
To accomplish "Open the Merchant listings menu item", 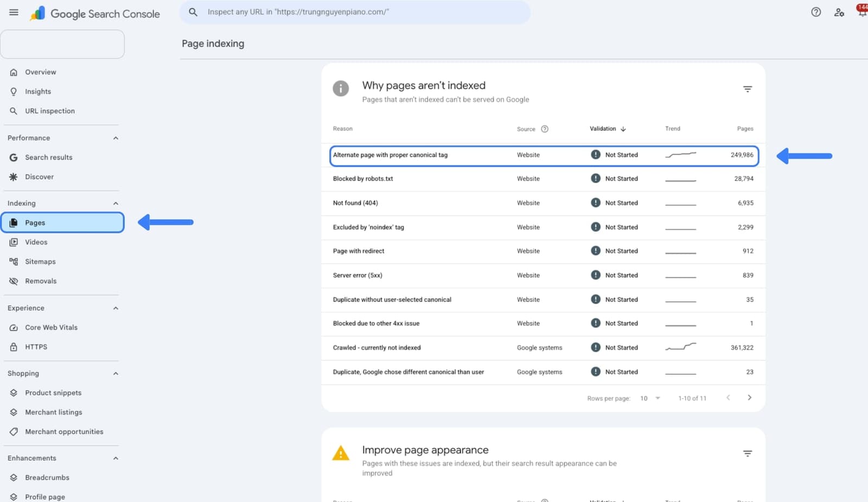I will click(x=53, y=413).
